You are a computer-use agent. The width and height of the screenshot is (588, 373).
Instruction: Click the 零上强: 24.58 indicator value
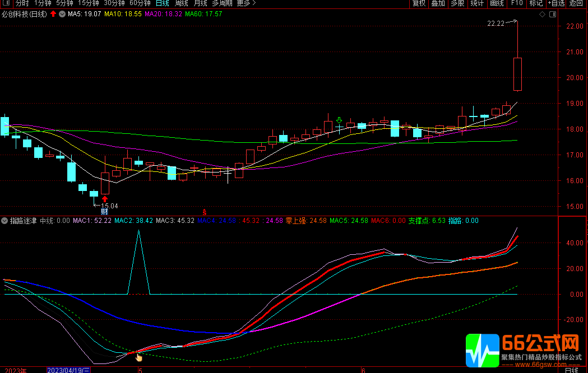pyautogui.click(x=306, y=221)
